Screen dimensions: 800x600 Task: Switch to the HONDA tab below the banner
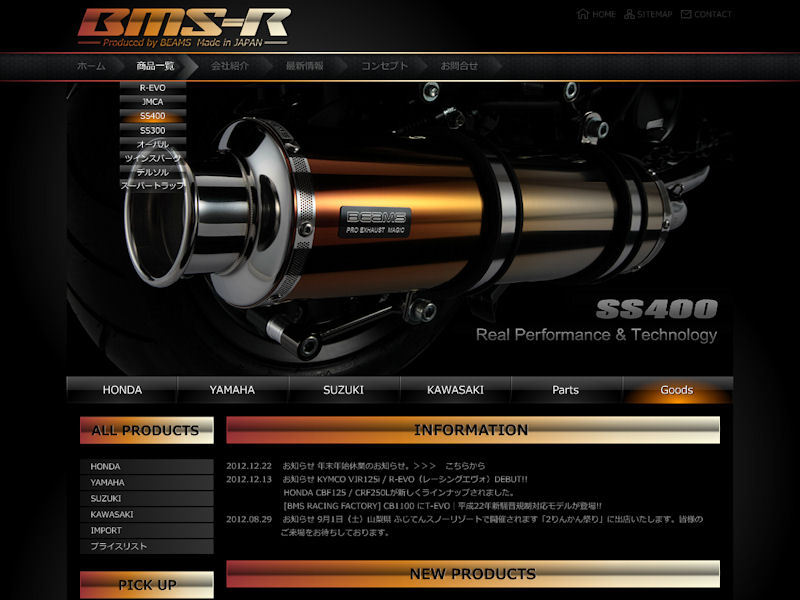122,390
